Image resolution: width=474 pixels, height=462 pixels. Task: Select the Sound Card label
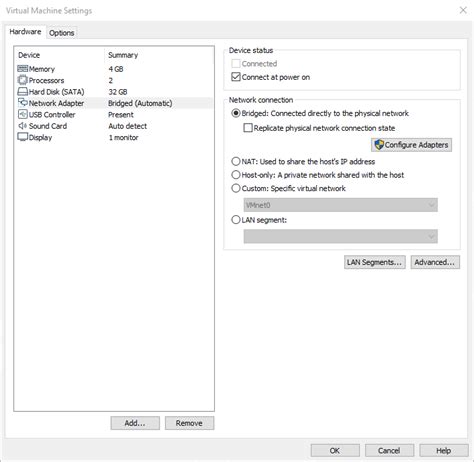pos(48,126)
